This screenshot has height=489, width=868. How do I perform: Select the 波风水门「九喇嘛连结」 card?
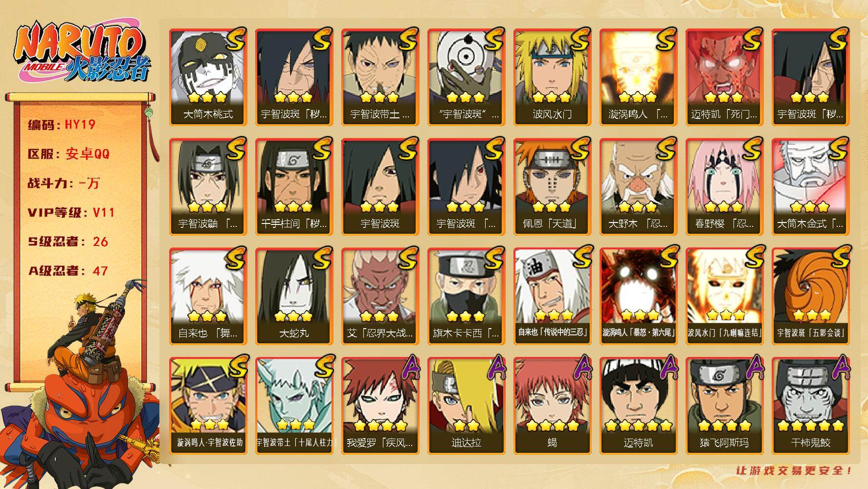click(724, 296)
